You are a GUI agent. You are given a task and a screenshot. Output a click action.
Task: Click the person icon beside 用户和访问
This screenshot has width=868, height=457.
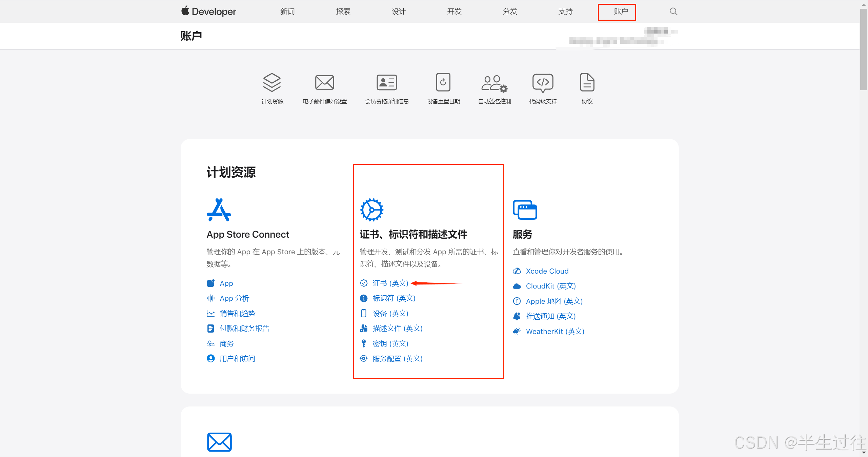(x=211, y=358)
